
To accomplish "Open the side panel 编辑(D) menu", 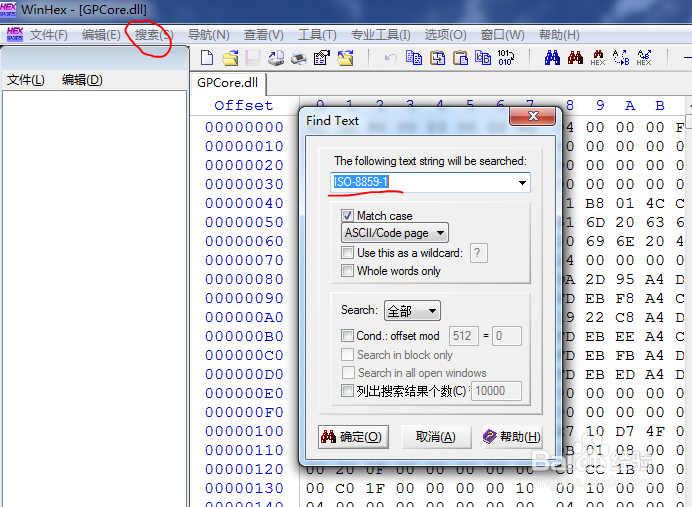I will pyautogui.click(x=82, y=80).
